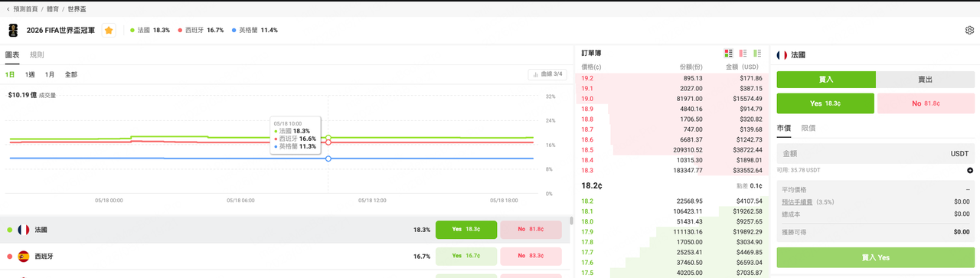Show buy-only (green) order book view
Viewport: 980px width, 278px height.
click(x=757, y=54)
